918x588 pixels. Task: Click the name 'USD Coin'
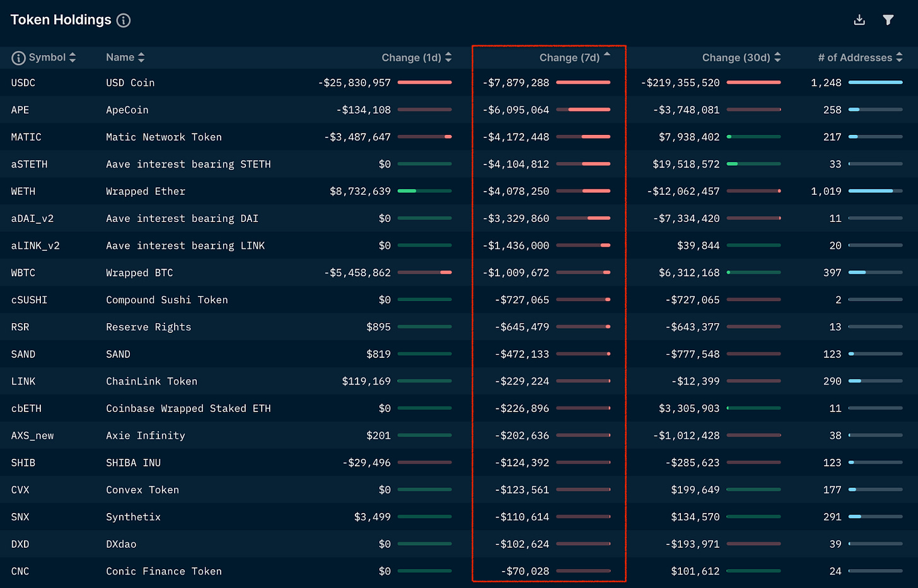131,83
